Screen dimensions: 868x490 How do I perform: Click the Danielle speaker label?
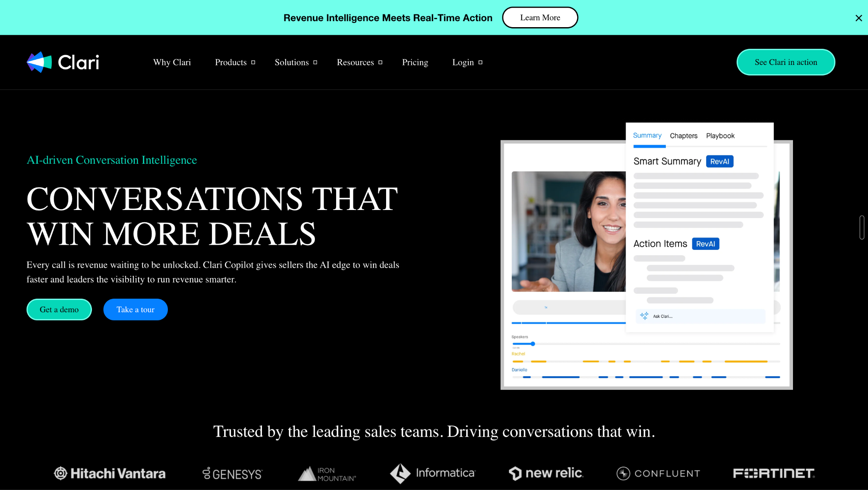click(520, 370)
